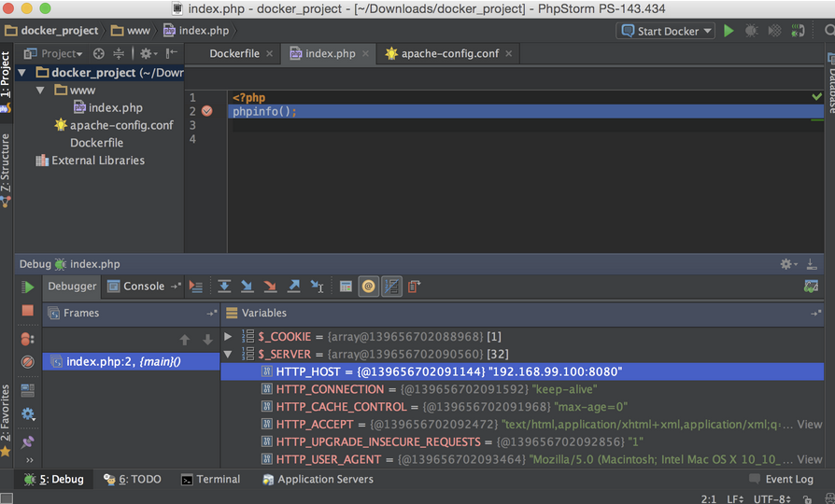The image size is (835, 504).
Task: Select Dockerfile in the project tree
Action: [x=96, y=143]
